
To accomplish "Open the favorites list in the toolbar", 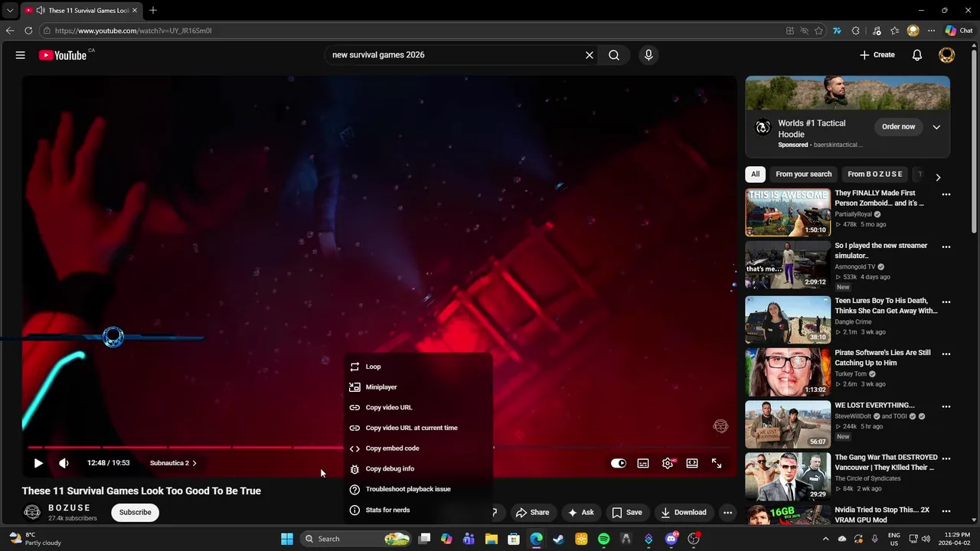I will (x=894, y=31).
